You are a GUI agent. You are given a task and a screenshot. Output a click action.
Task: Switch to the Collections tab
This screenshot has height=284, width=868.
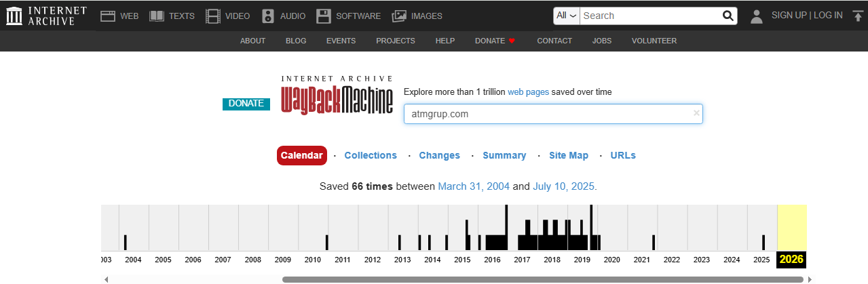(x=371, y=155)
